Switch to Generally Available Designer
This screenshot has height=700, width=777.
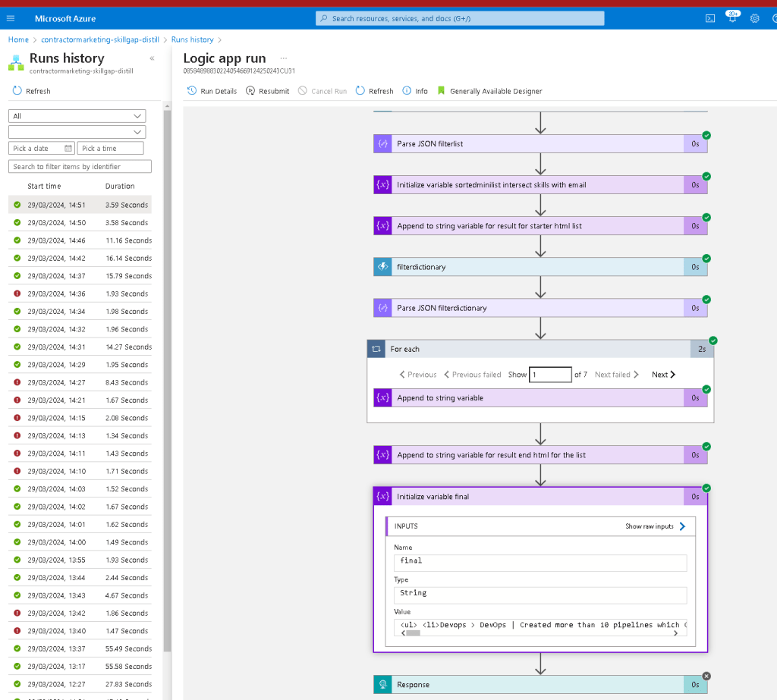[x=489, y=91]
